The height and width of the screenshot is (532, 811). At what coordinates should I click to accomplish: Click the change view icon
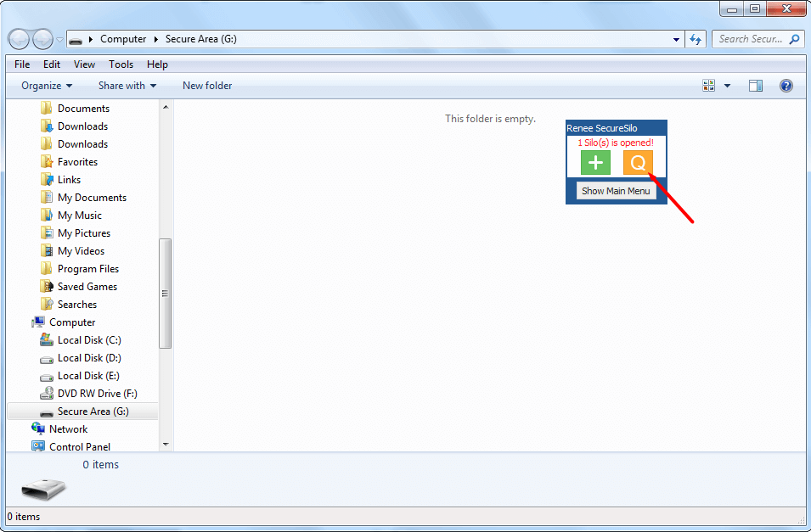pos(709,86)
